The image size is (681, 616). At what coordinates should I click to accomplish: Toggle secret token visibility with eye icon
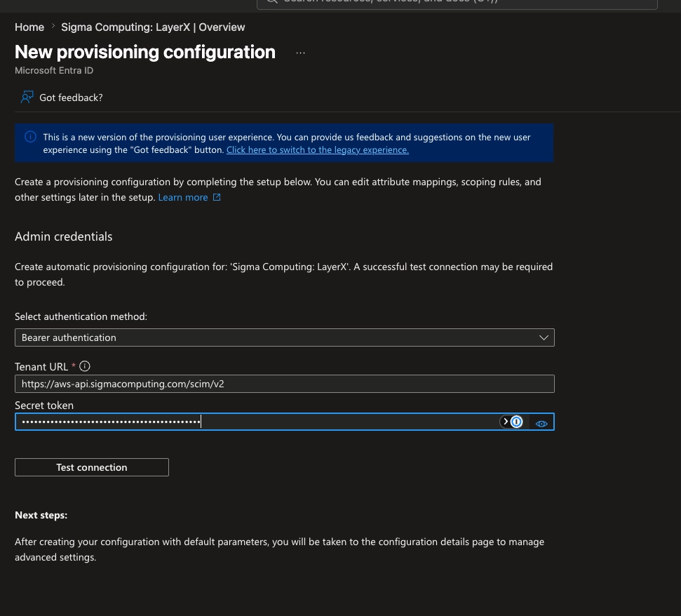pos(541,424)
